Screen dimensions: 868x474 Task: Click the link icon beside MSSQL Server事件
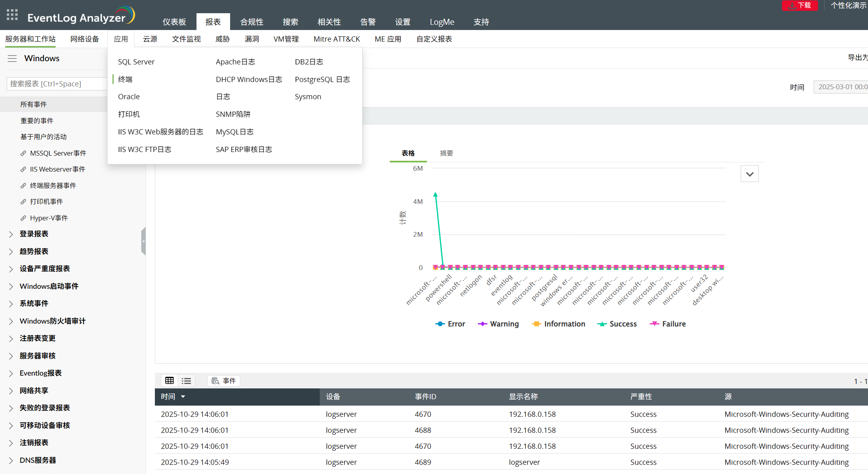(23, 153)
